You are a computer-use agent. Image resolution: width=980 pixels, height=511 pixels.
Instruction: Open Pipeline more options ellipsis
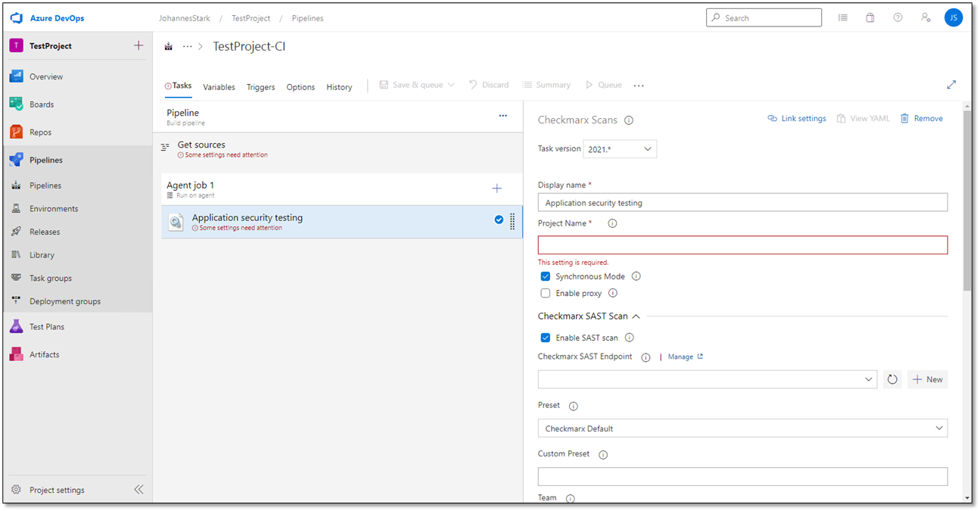tap(502, 116)
